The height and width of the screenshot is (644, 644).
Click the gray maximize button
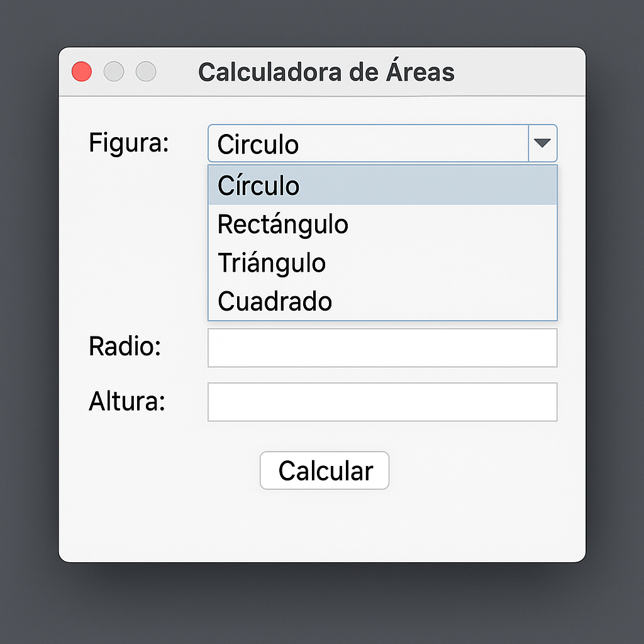click(x=146, y=72)
